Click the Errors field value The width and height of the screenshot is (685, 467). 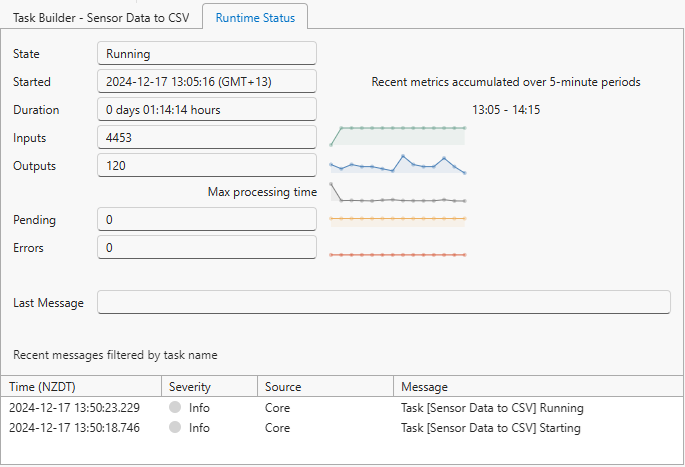(x=207, y=247)
